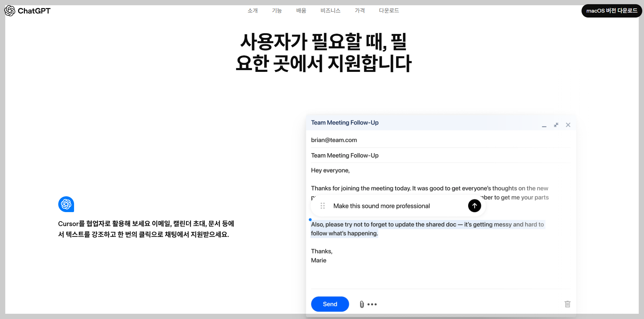644x319 pixels.
Task: Open the 소개 menu item
Action: [x=253, y=11]
